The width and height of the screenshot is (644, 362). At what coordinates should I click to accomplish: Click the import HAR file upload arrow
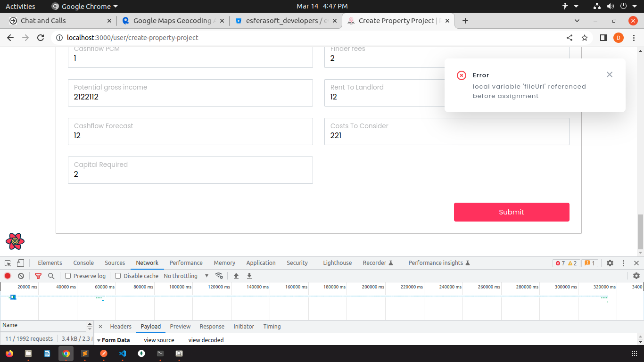click(236, 276)
